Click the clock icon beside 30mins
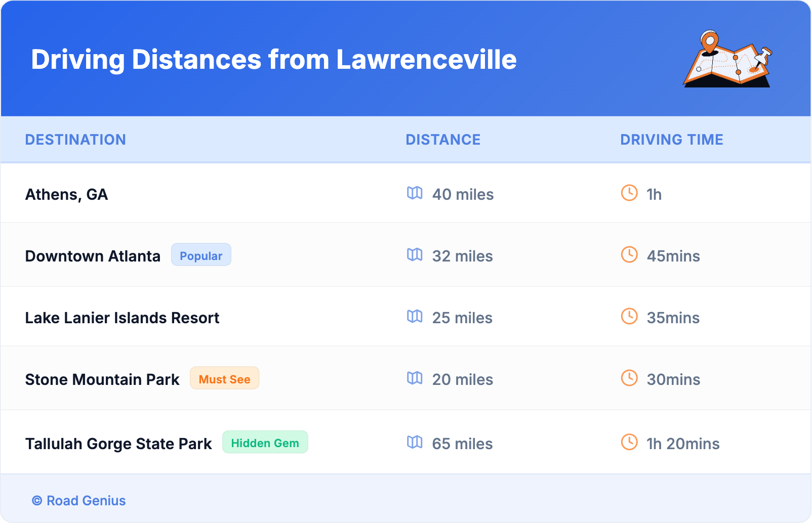Screen dimensions: 812x523 629,378
